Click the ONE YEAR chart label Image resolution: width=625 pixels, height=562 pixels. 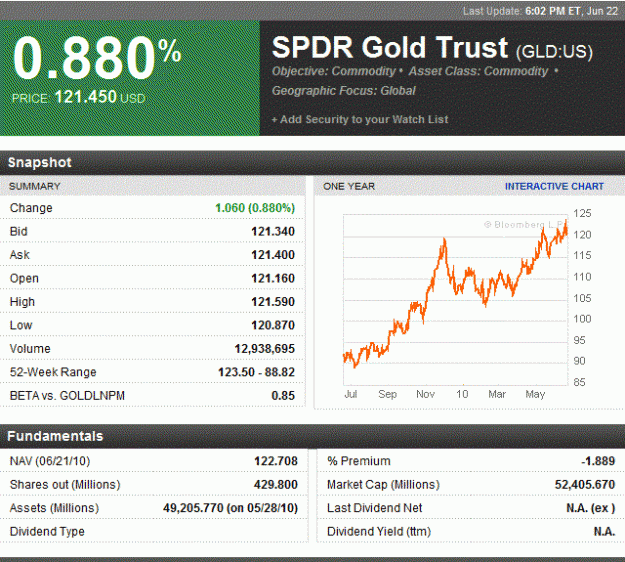pos(349,186)
